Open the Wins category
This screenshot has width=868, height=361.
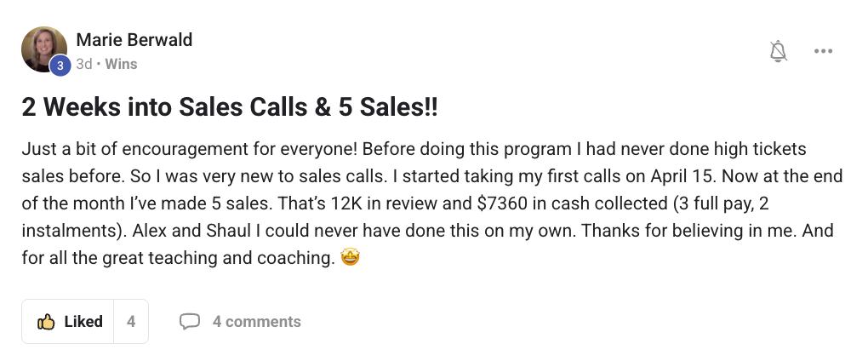121,64
